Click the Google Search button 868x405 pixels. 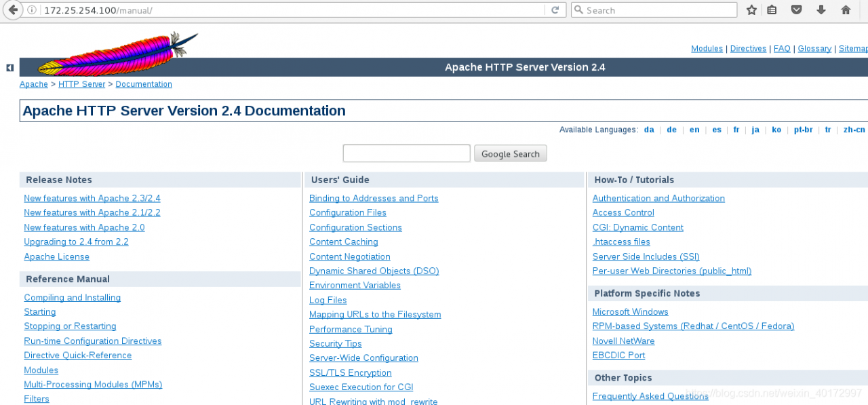(x=510, y=154)
